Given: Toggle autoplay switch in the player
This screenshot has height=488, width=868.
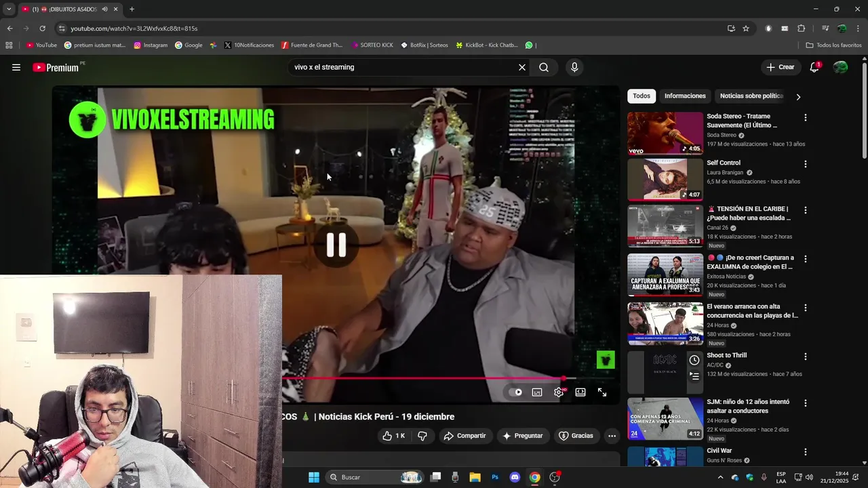Looking at the screenshot, I should pos(515,392).
